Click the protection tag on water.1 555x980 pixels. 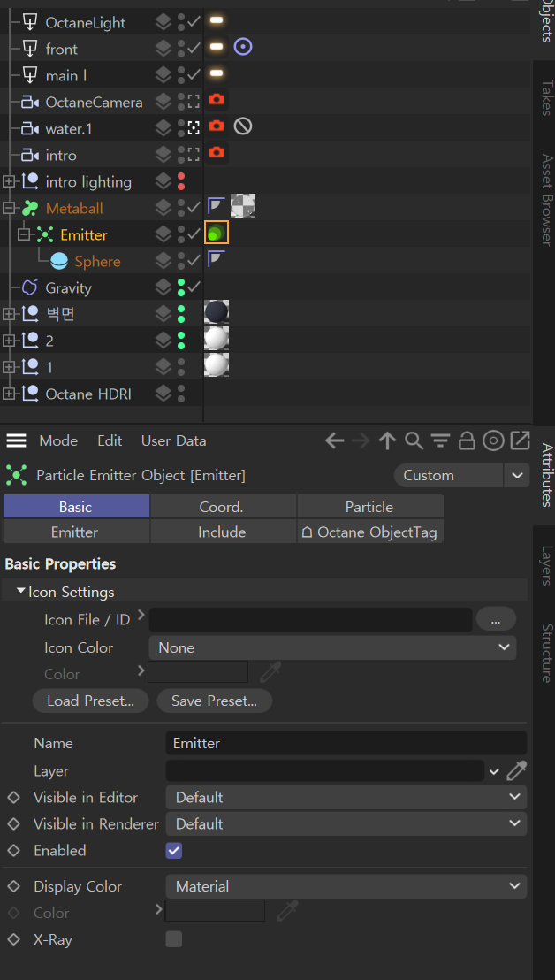[x=243, y=126]
